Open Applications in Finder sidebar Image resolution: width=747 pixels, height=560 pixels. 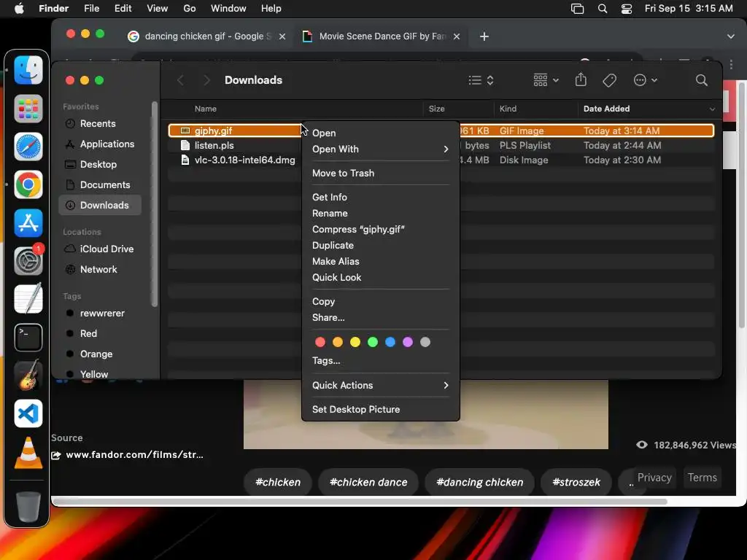pos(100,144)
